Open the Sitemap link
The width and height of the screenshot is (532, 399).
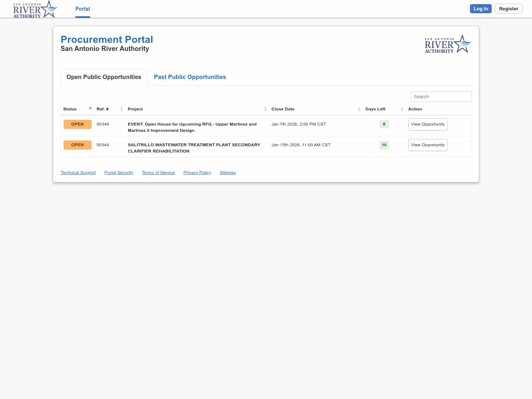point(228,173)
